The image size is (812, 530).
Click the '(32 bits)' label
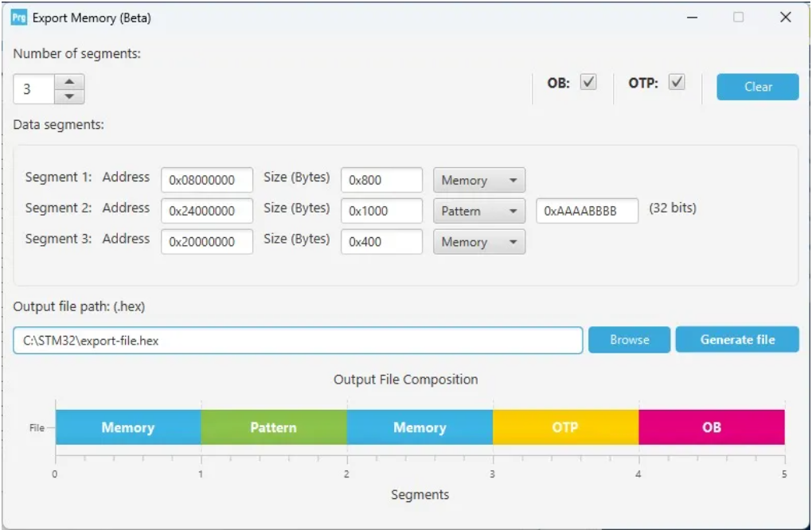point(673,208)
